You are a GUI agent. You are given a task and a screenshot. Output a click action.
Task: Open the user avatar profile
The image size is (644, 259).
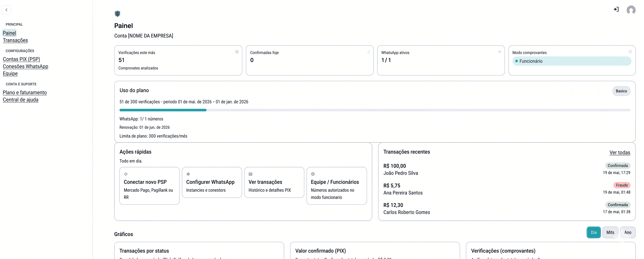[x=631, y=10]
